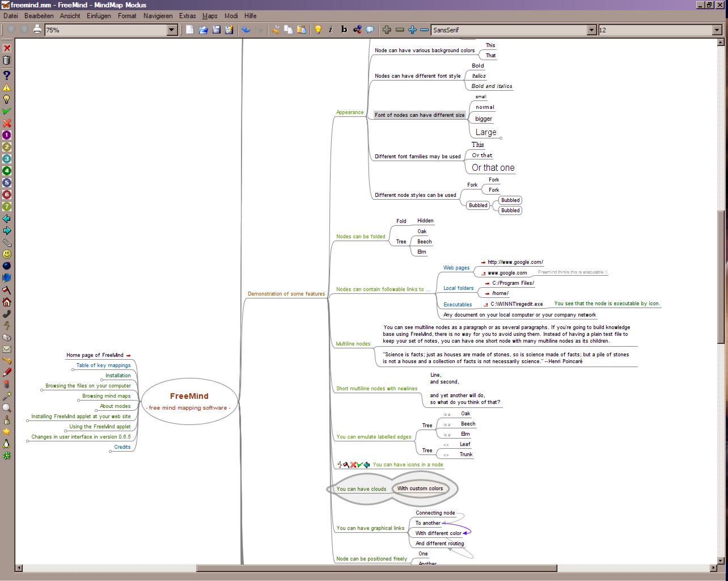The height and width of the screenshot is (581, 728).
Task: Click fold handle on Large node
Action: [501, 138]
